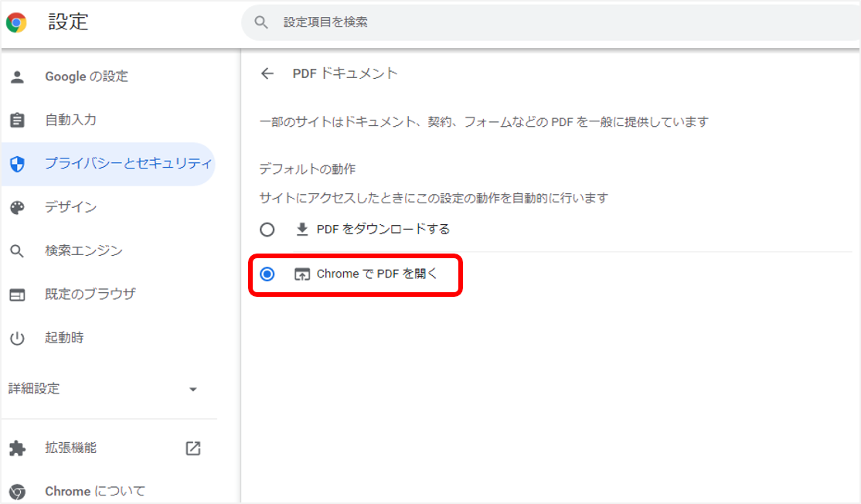Click the Chrome logo icon
This screenshot has height=504, width=861.
(x=16, y=22)
